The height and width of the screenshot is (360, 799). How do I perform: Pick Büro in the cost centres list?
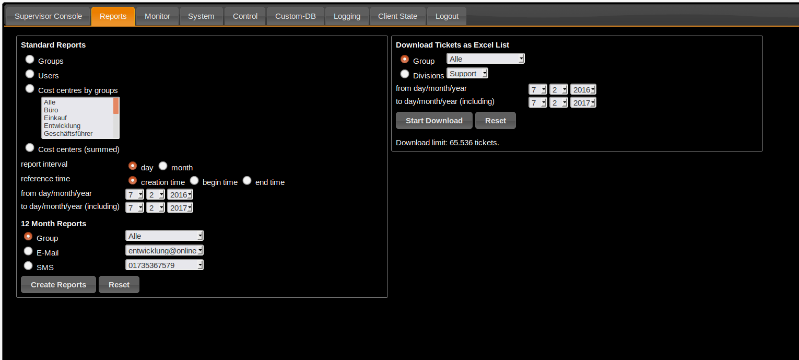[x=77, y=110]
